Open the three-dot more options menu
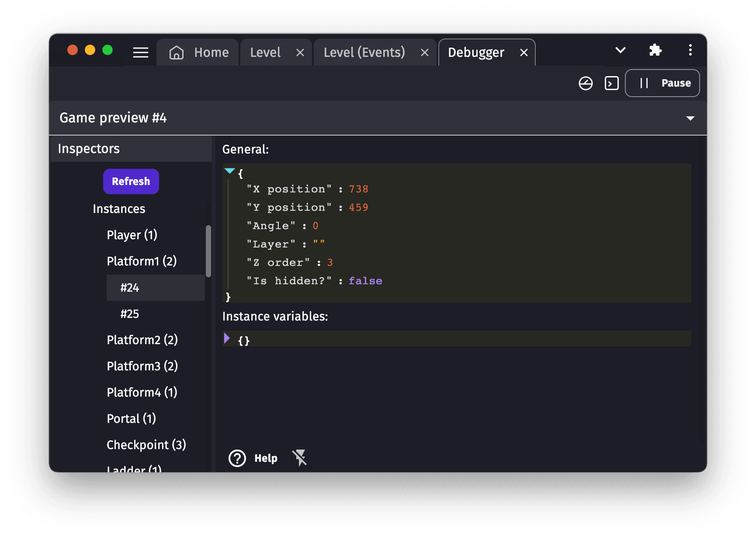The height and width of the screenshot is (537, 756). (x=690, y=50)
